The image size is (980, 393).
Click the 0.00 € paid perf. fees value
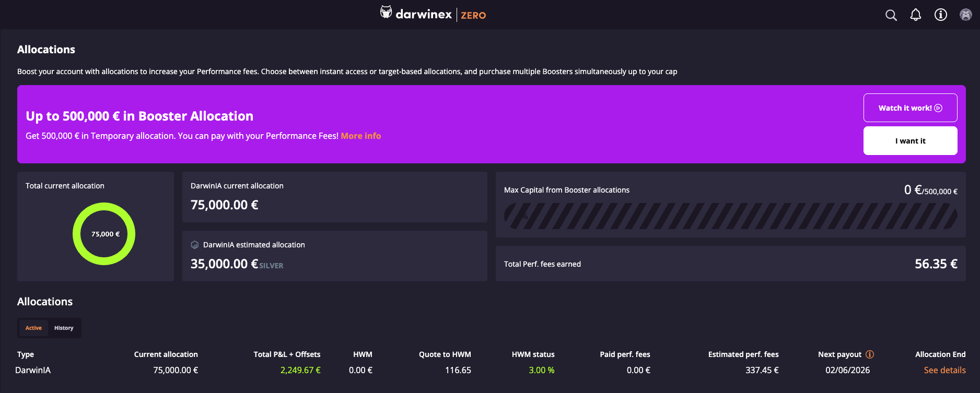(x=638, y=370)
